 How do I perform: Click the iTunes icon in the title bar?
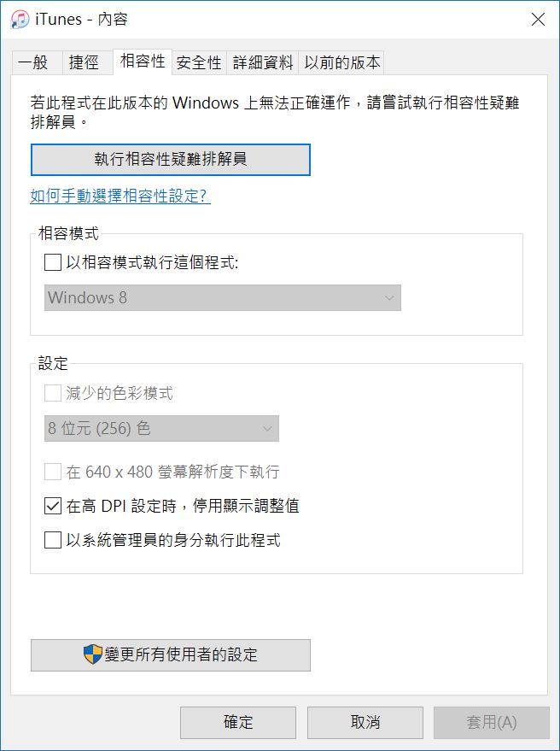point(20,20)
